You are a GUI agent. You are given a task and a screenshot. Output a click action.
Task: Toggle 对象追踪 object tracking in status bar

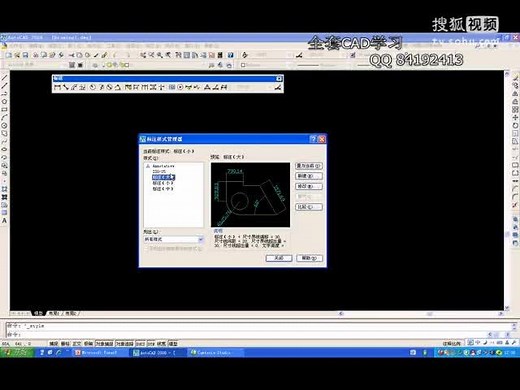tap(124, 343)
